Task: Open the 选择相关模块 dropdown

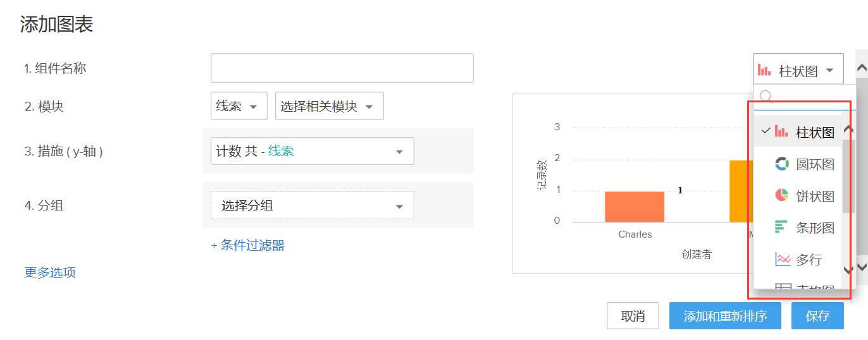Action: pos(330,106)
